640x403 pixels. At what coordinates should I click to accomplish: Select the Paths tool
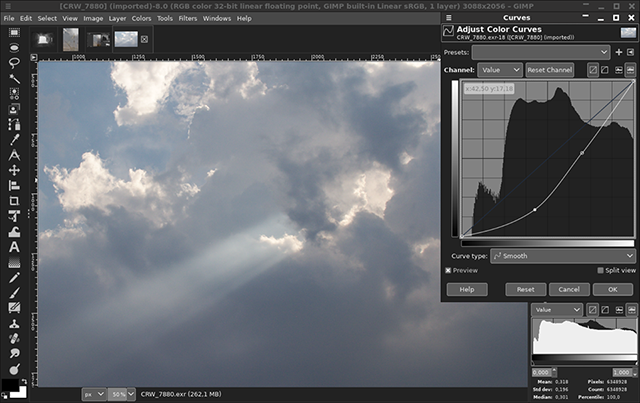[14, 124]
